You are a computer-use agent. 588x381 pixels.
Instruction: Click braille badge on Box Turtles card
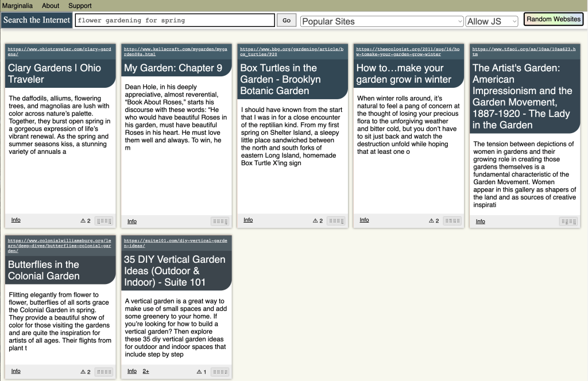click(x=336, y=221)
